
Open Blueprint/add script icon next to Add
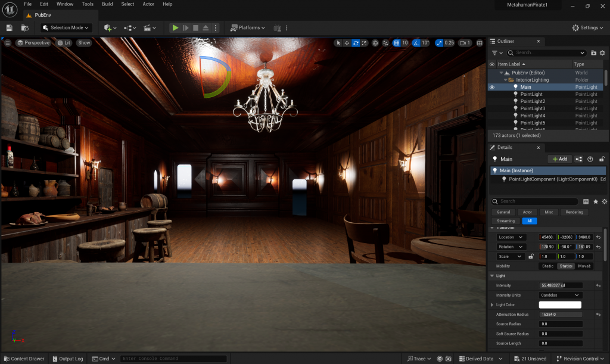pyautogui.click(x=579, y=159)
